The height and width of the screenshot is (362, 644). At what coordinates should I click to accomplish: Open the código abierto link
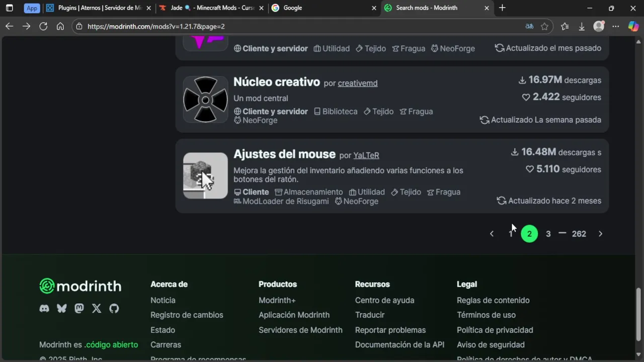(111, 344)
